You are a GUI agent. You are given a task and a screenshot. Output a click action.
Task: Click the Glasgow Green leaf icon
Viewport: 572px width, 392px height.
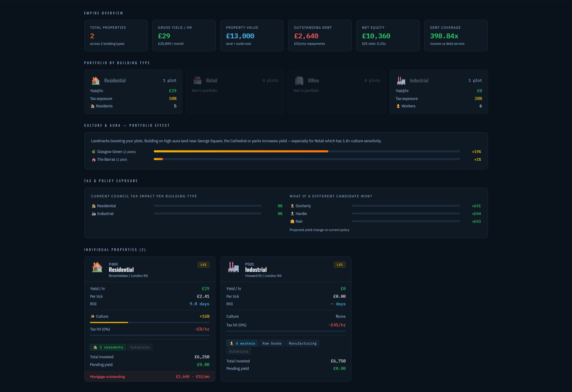point(94,152)
